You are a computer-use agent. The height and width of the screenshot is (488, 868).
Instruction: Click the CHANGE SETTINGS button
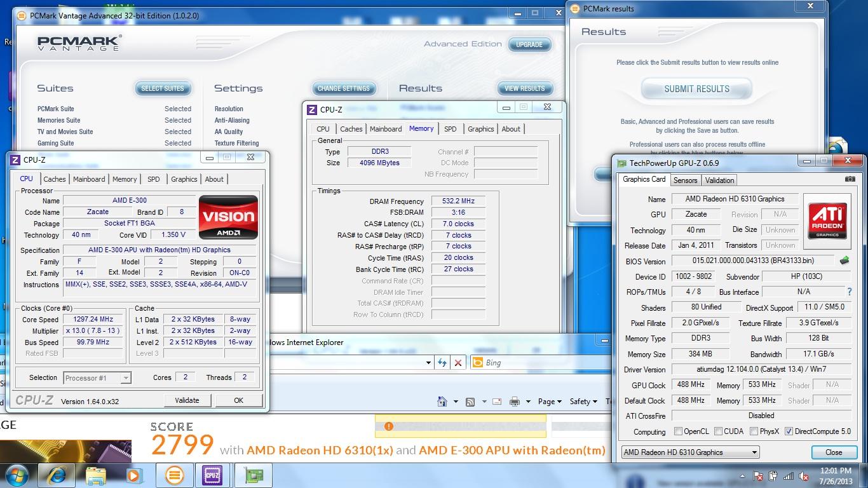tap(344, 88)
